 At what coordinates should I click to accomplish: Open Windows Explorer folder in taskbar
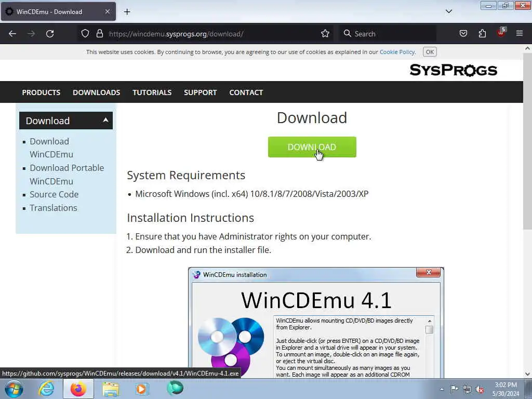[x=111, y=389]
